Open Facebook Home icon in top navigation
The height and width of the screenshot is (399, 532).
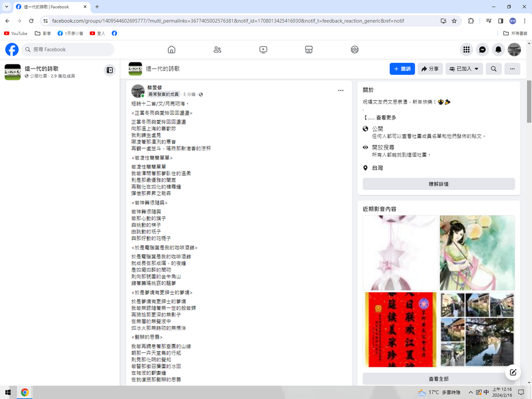coord(171,49)
